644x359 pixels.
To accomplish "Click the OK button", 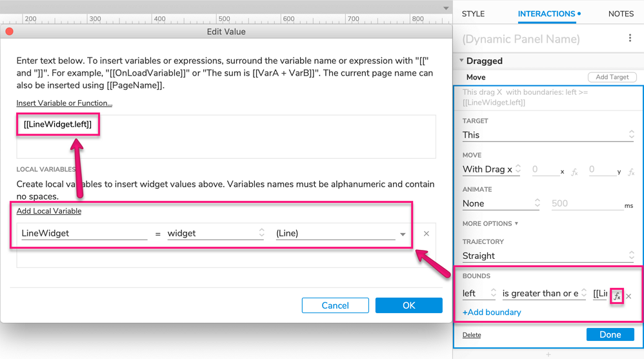I will coord(408,305).
